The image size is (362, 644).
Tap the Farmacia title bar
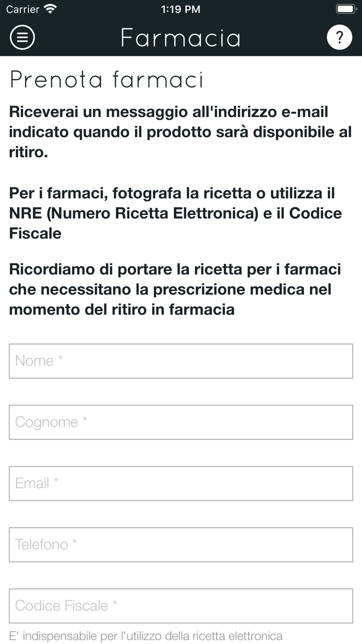coord(180,37)
